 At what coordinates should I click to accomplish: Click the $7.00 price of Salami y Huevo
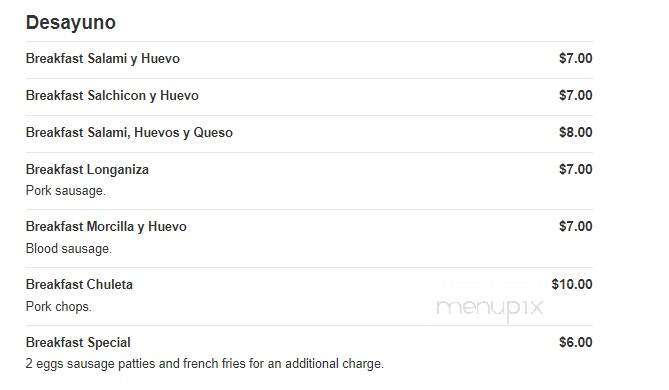coord(576,58)
